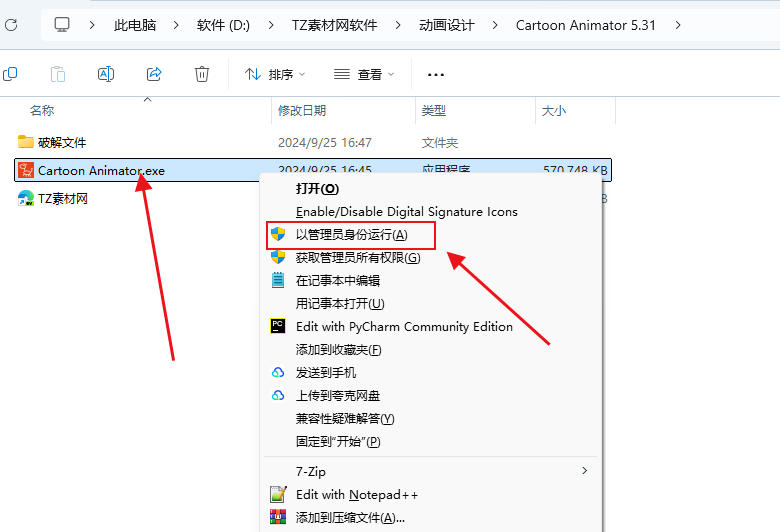Viewport: 780px width, 532px height.
Task: Expand the chevron after 此电脑 in breadcrumb
Action: [176, 25]
